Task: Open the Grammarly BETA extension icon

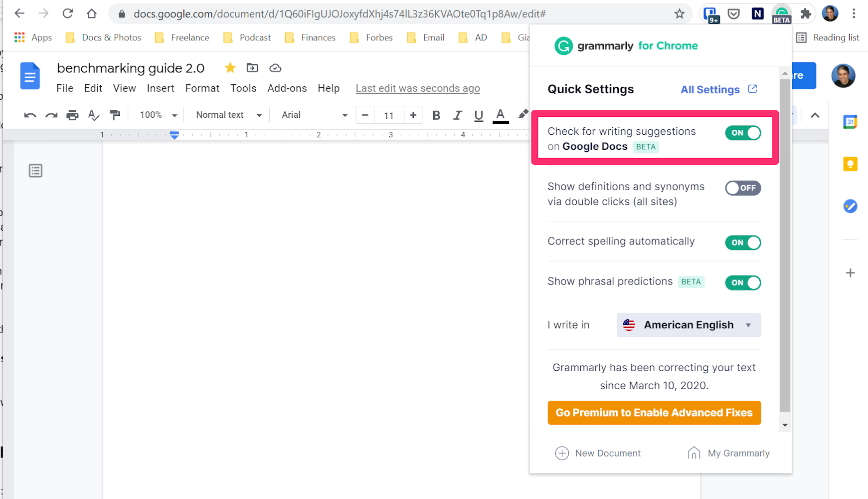Action: click(x=781, y=14)
